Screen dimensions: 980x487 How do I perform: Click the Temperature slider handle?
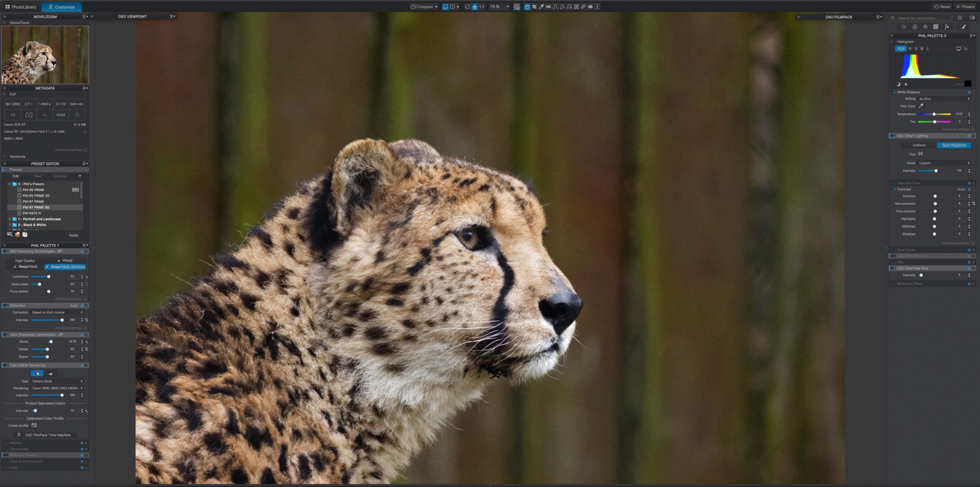(x=934, y=114)
